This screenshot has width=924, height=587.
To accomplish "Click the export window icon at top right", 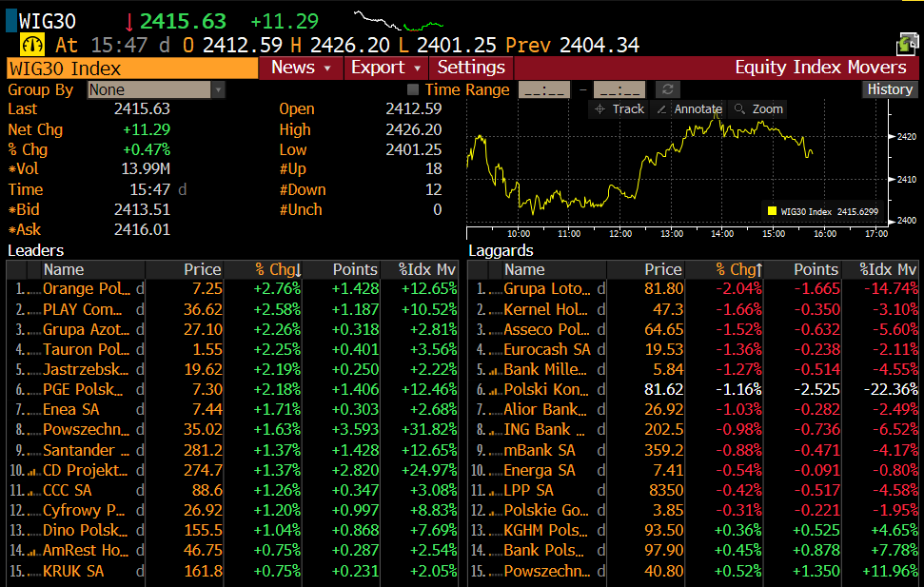I will [x=908, y=44].
